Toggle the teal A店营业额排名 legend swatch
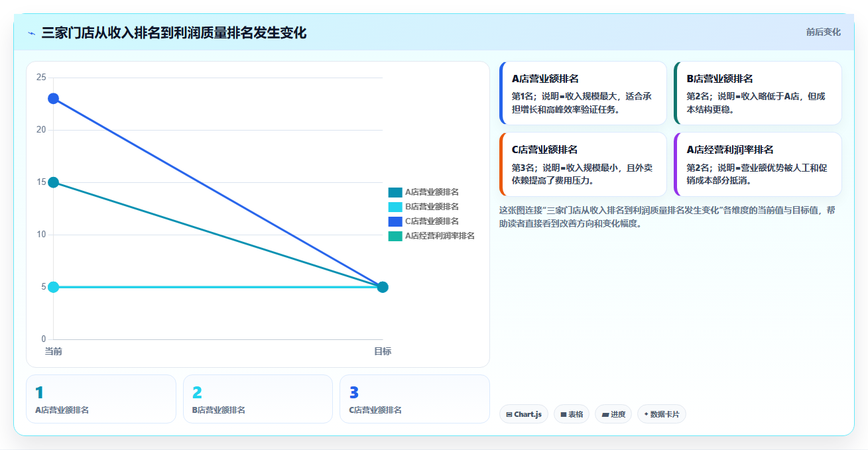This screenshot has width=868, height=450. (395, 192)
